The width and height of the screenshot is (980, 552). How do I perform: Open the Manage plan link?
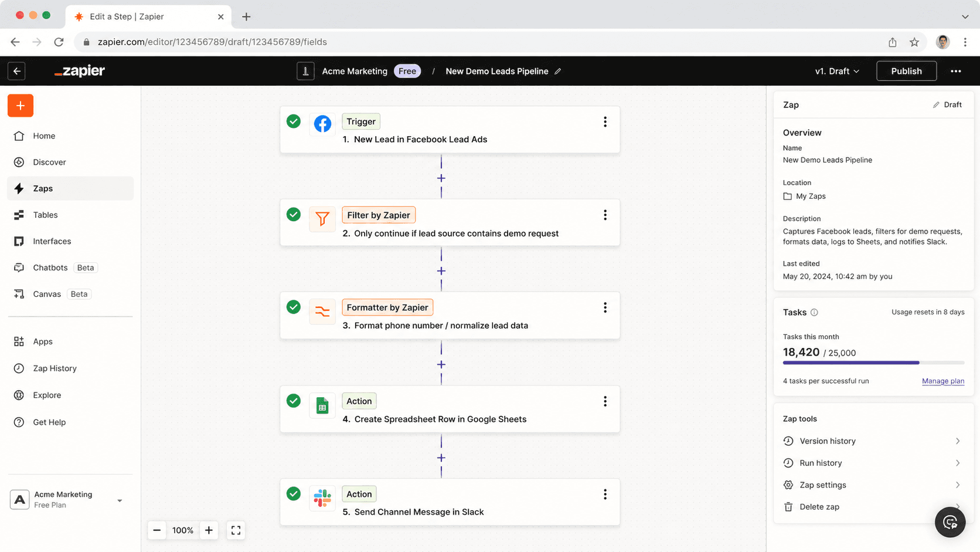(943, 381)
